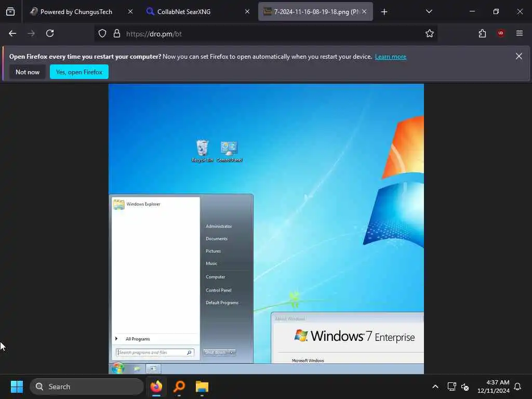Go forward one page
532x399 pixels.
coord(31,34)
